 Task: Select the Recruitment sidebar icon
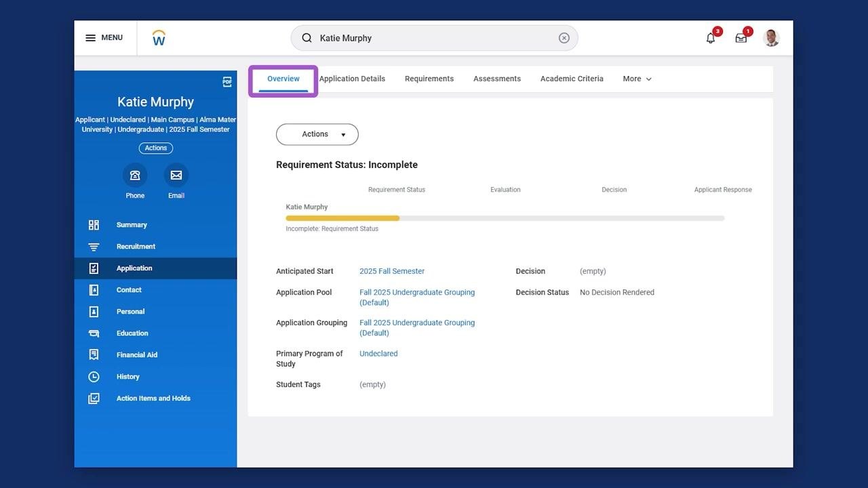click(x=94, y=247)
